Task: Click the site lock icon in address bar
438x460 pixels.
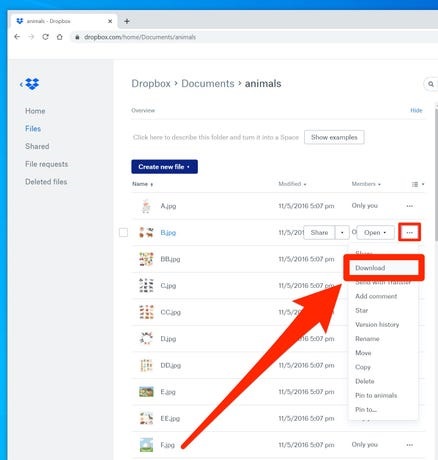Action: tap(77, 37)
